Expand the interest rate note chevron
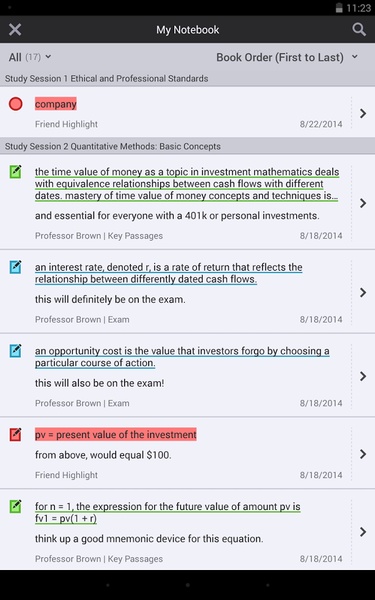Image resolution: width=375 pixels, height=600 pixels. click(363, 292)
